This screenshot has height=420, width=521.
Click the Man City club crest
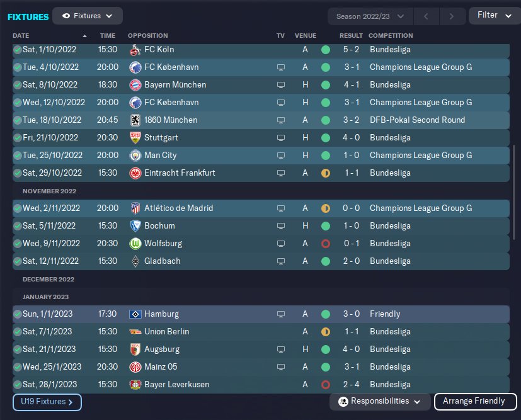(x=134, y=155)
